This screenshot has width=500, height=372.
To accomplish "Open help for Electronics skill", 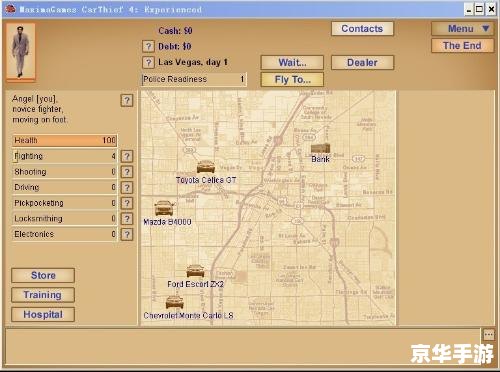I will pos(127,234).
